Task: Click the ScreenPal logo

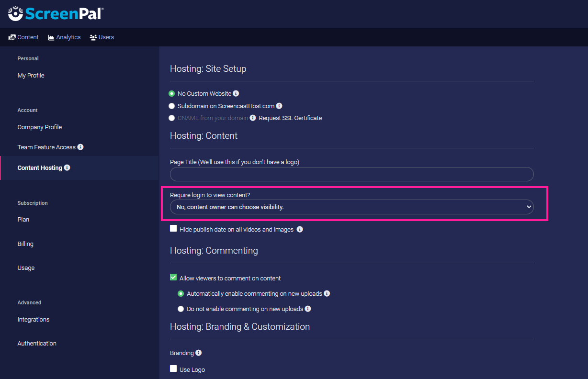Action: click(x=56, y=13)
